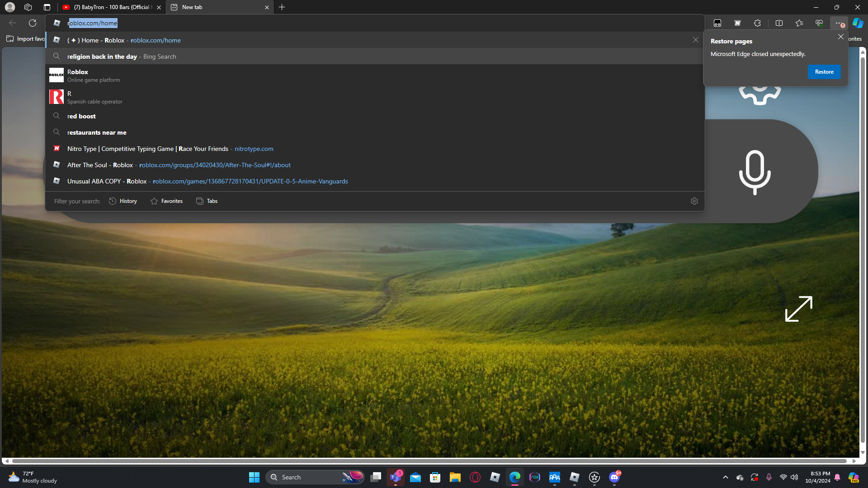Open Discord from the taskbar
This screenshot has height=488, width=868.
pos(614,477)
